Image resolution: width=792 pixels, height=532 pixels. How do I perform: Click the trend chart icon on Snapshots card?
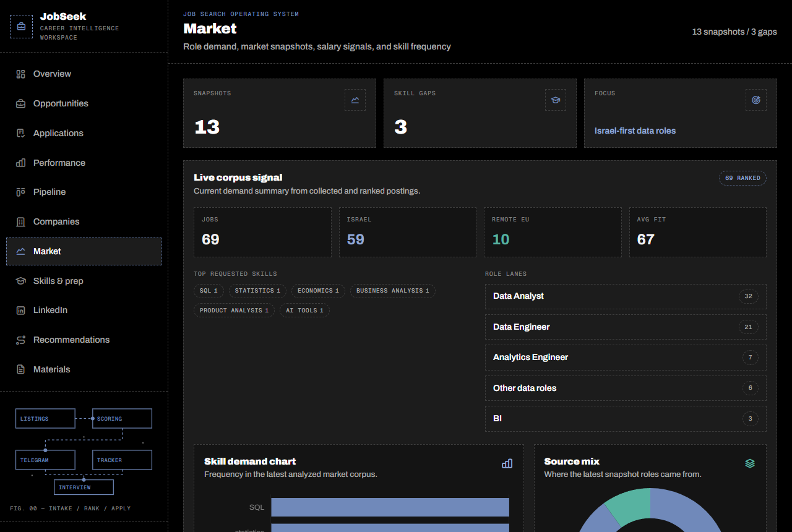355,100
